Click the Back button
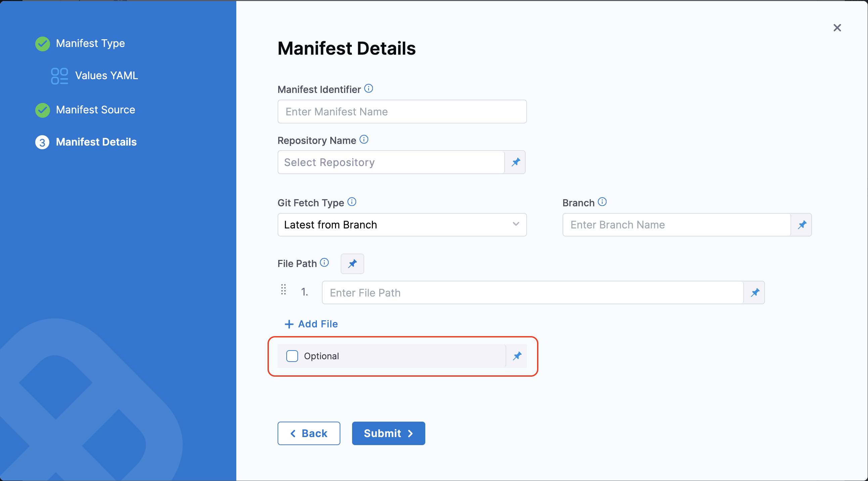Screen dimensions: 868x481 point(309,433)
